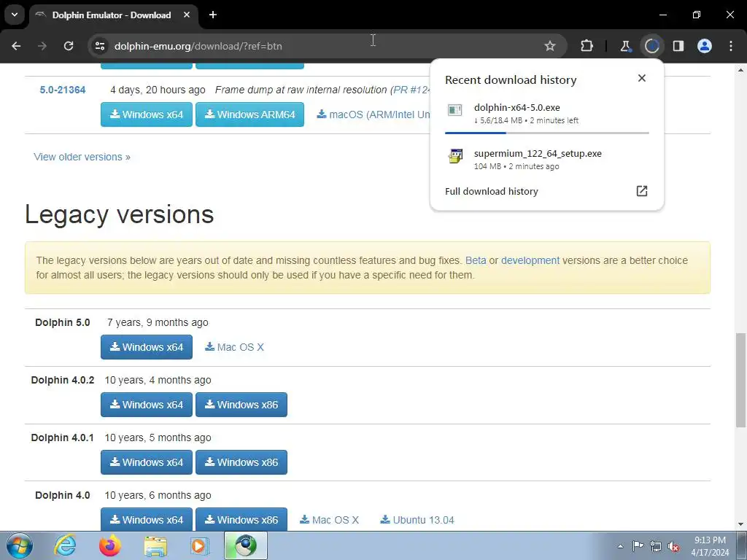Open Chrome Labs flask icon
Viewport: 747px width, 560px height.
(x=625, y=46)
